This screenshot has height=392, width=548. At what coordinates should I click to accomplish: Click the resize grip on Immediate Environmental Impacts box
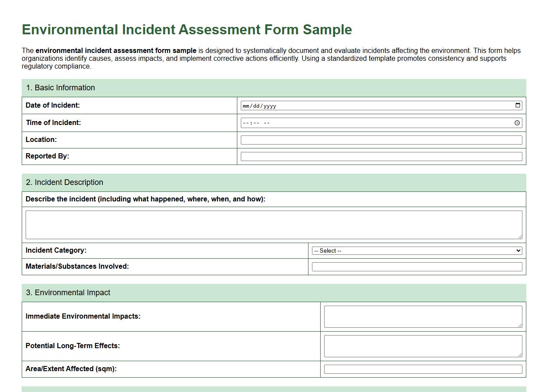click(519, 326)
